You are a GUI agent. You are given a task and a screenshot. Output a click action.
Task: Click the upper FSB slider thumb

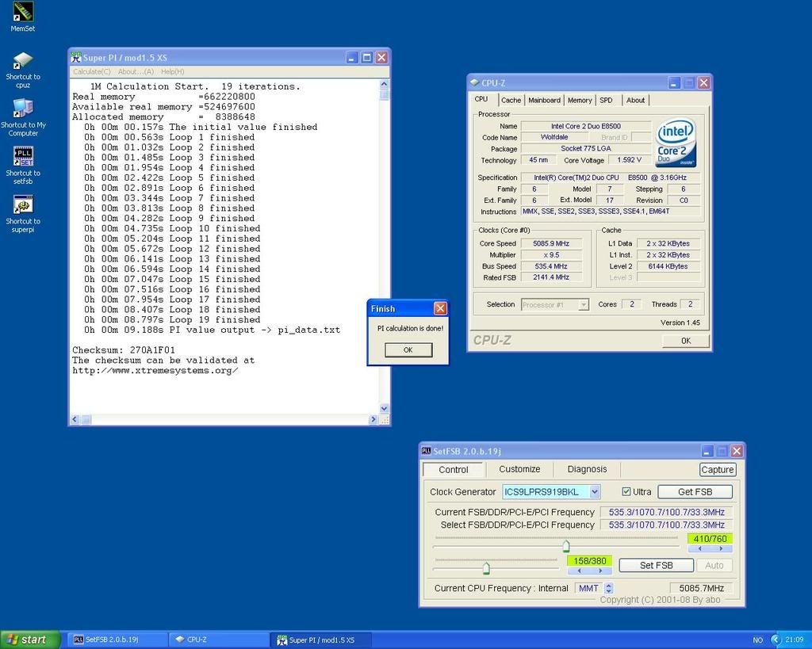566,546
